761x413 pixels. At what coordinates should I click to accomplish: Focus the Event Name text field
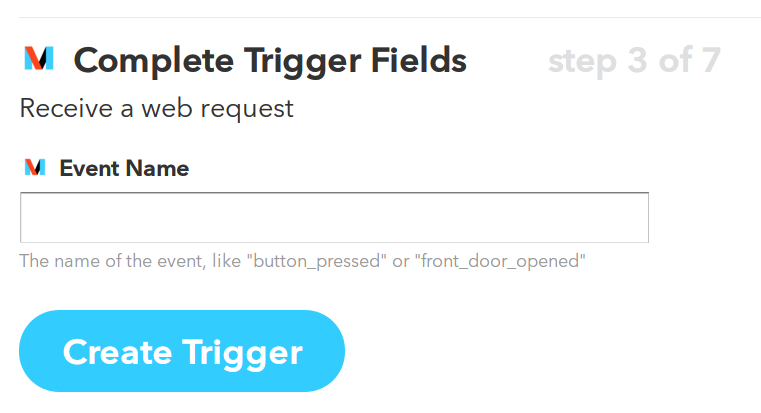(334, 218)
